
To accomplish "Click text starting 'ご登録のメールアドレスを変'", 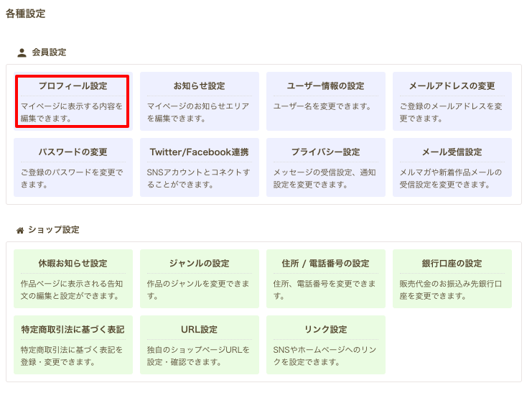I will click(x=451, y=112).
